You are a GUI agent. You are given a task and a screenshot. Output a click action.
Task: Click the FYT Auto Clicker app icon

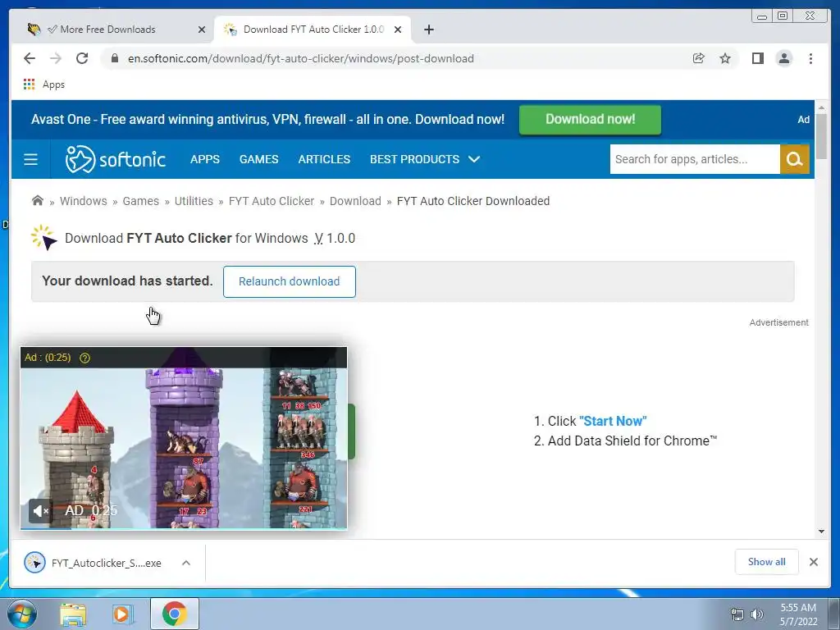point(44,238)
